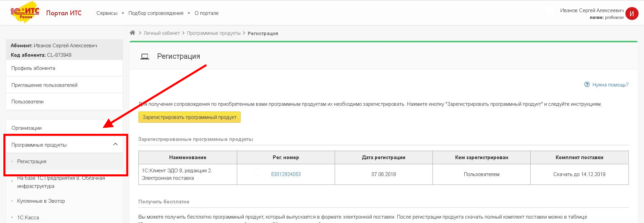Screen dimensions: 644x223
Task: Open the Сервисы menu
Action: [107, 13]
